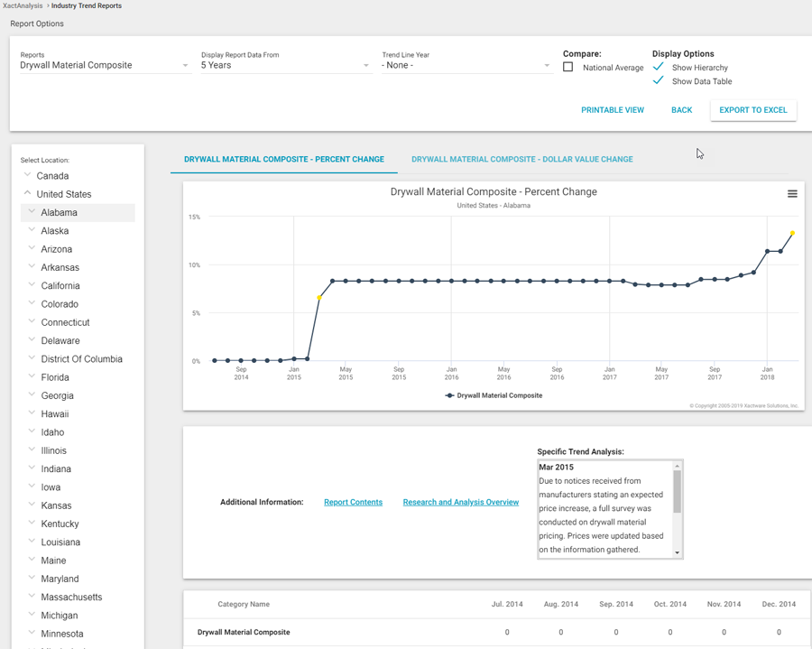The height and width of the screenshot is (649, 812).
Task: Click the Drywall Material Composite legend marker
Action: coord(450,395)
